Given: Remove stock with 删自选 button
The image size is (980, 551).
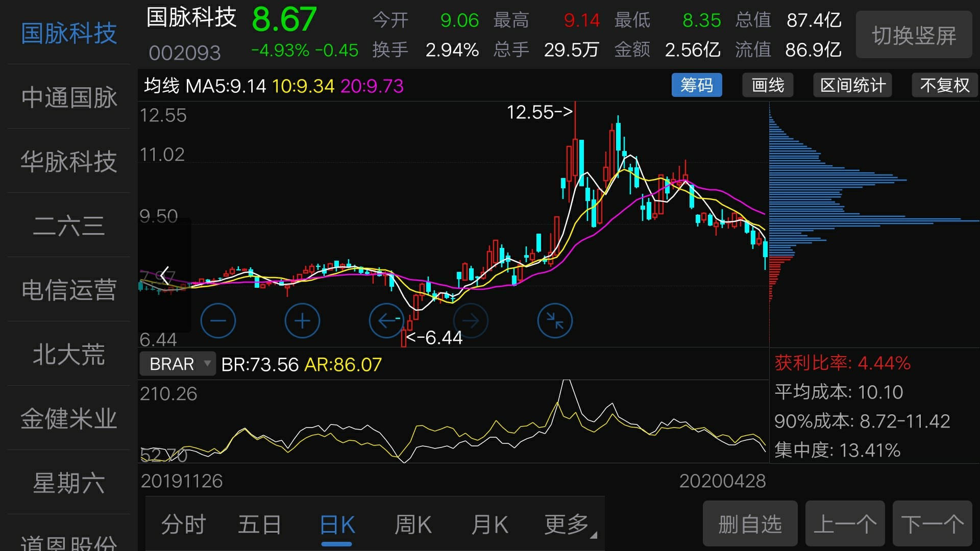Looking at the screenshot, I should coord(750,523).
